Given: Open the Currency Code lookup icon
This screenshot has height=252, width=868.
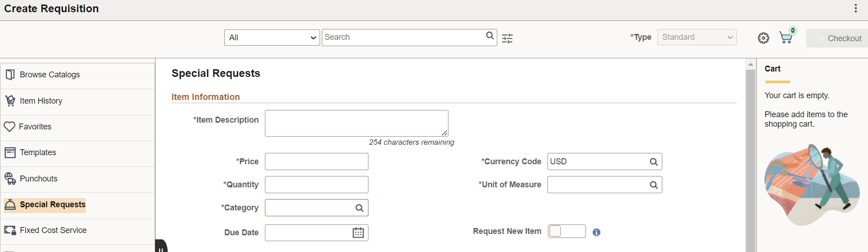Looking at the screenshot, I should [653, 162].
